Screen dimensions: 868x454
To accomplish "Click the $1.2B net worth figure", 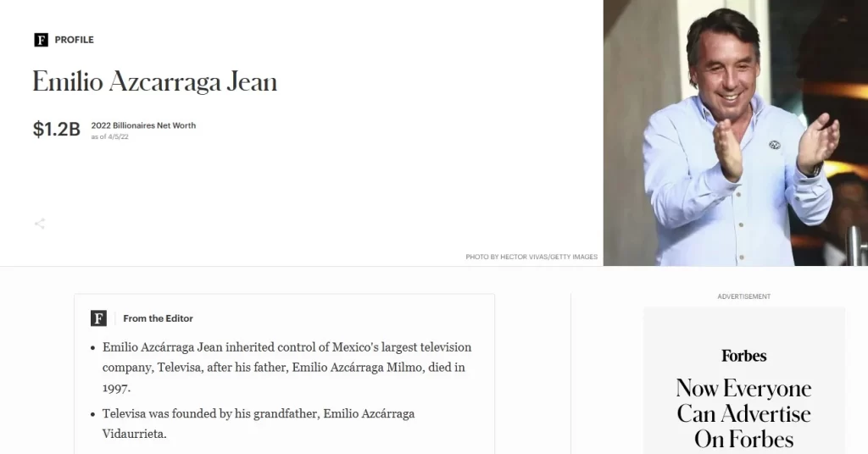I will [57, 129].
